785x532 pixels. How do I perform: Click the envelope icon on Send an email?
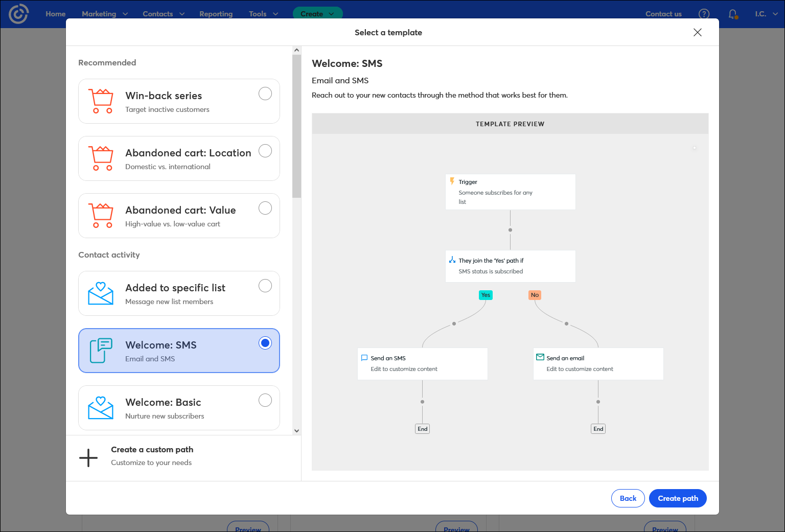(540, 358)
